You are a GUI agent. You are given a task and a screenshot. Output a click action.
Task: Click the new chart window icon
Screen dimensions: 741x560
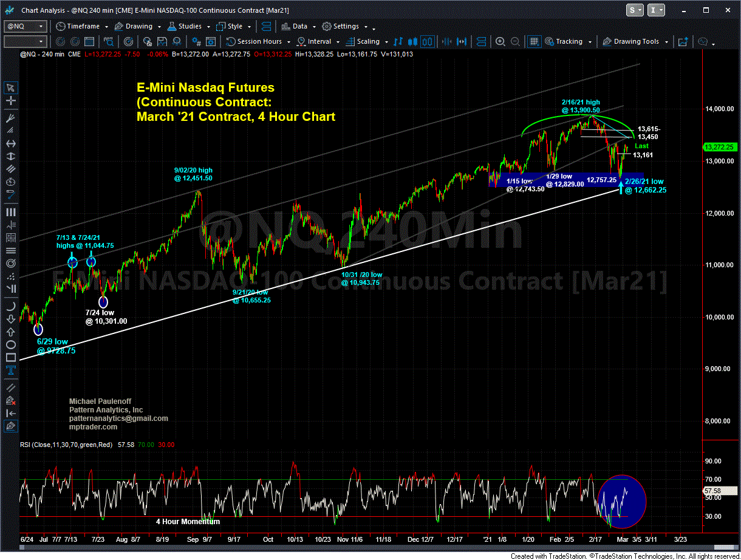(x=683, y=41)
